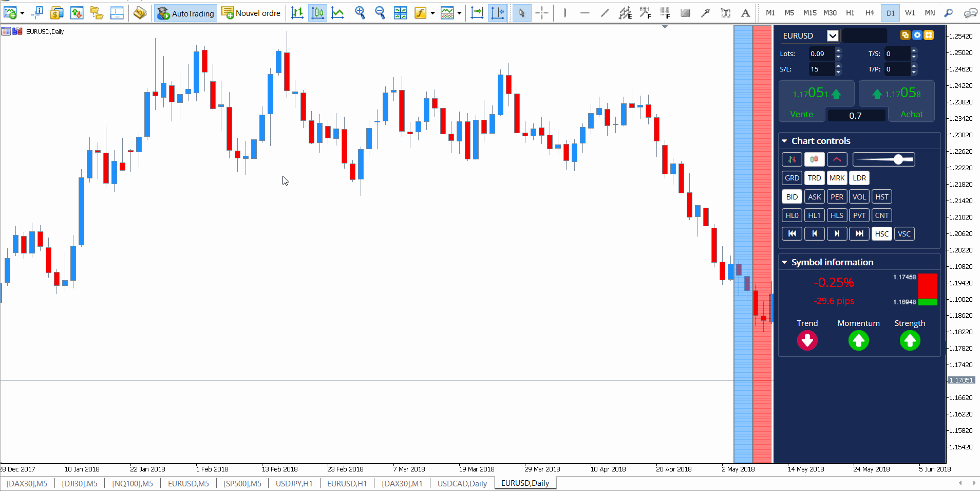Open the Templates dropdown arrow
This screenshot has width=980, height=491.
459,13
